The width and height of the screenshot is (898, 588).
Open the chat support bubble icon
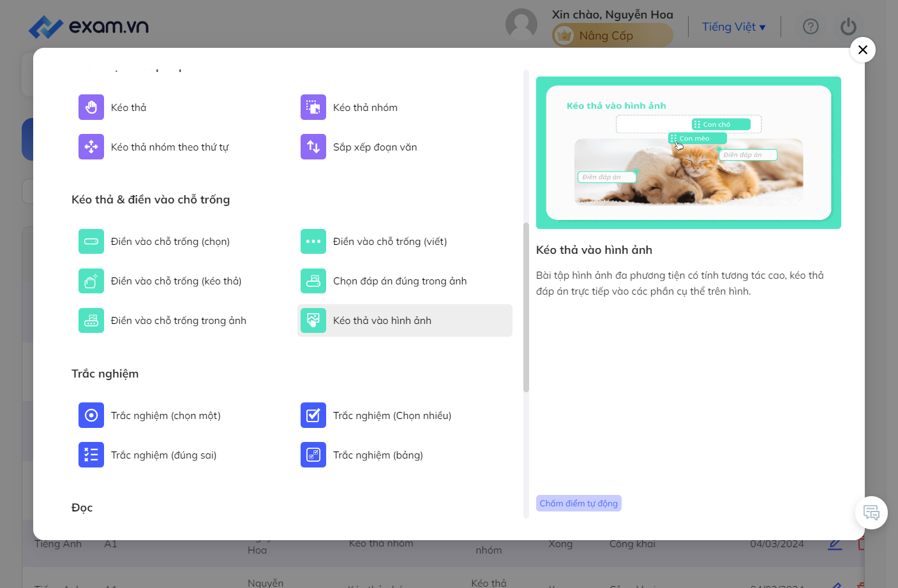(871, 513)
